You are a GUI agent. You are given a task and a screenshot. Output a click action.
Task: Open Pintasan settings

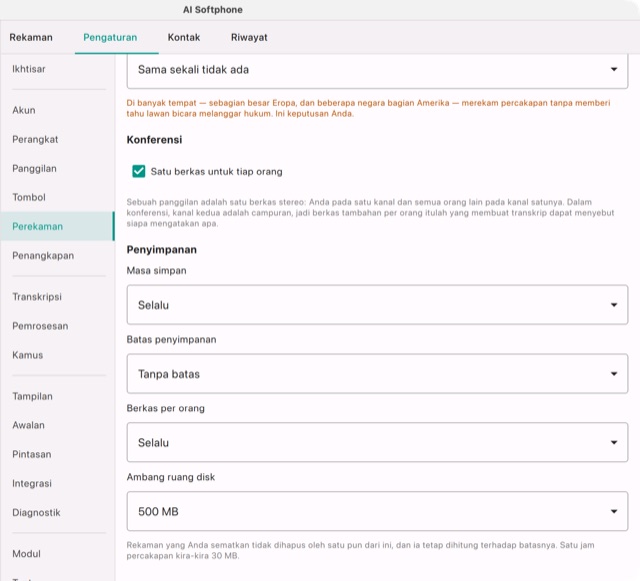click(x=58, y=454)
